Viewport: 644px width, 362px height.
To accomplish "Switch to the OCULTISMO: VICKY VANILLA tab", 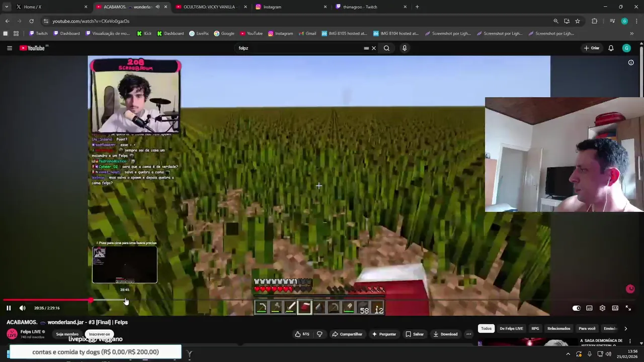I will 210,7.
